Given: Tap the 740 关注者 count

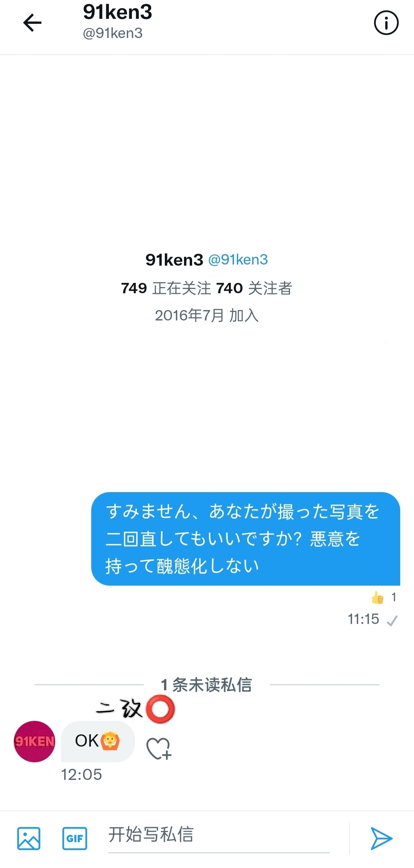Looking at the screenshot, I should (255, 288).
